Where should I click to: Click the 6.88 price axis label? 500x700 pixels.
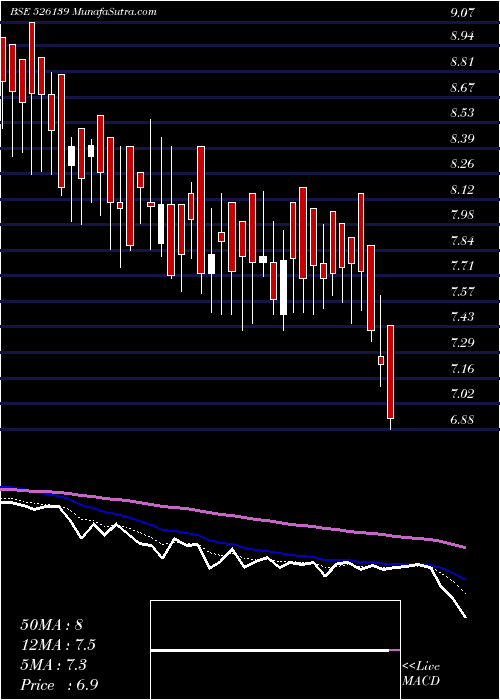point(462,420)
